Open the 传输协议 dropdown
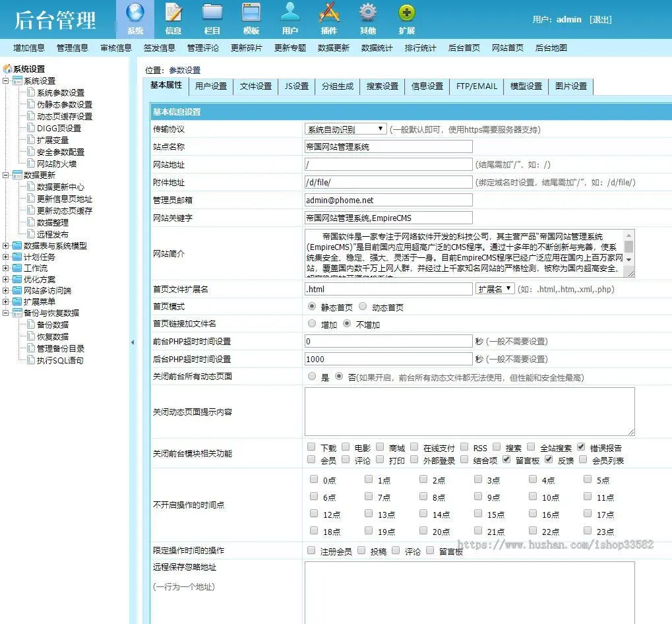Screen dimensions: 672x624 [346, 129]
